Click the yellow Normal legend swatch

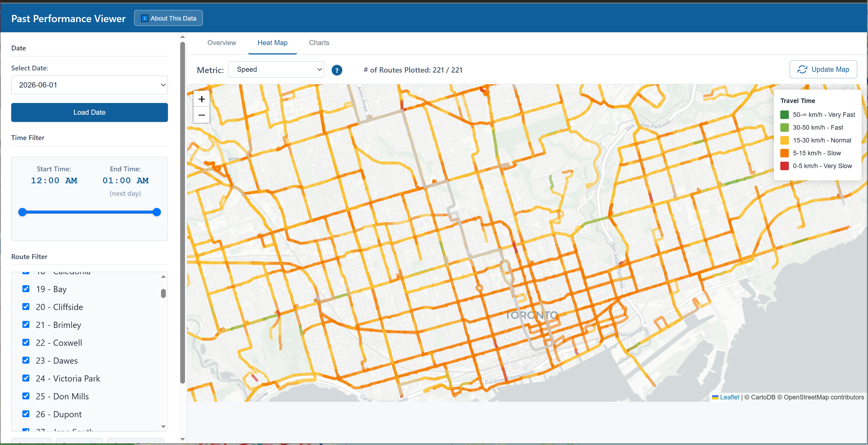point(785,140)
